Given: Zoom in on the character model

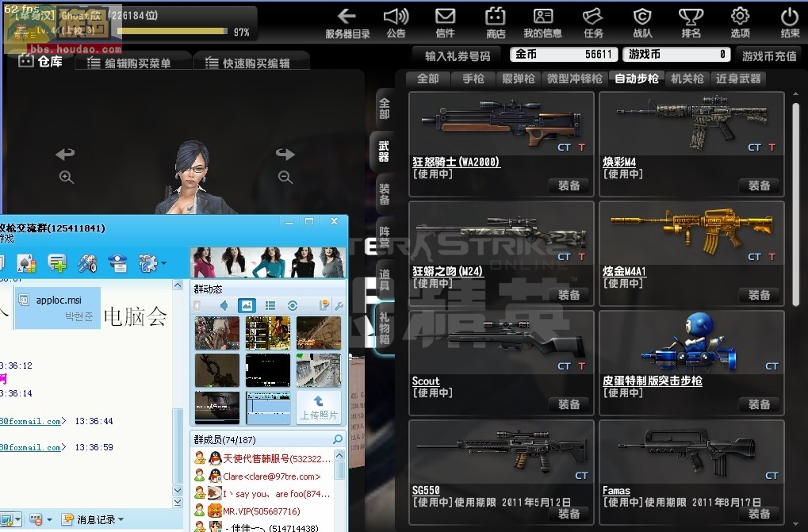Looking at the screenshot, I should coord(67,177).
